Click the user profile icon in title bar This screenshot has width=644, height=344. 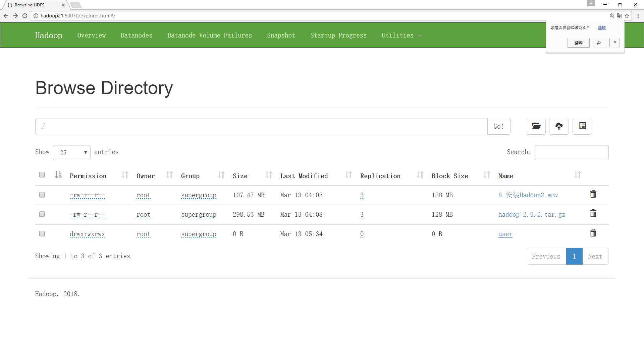click(591, 3)
